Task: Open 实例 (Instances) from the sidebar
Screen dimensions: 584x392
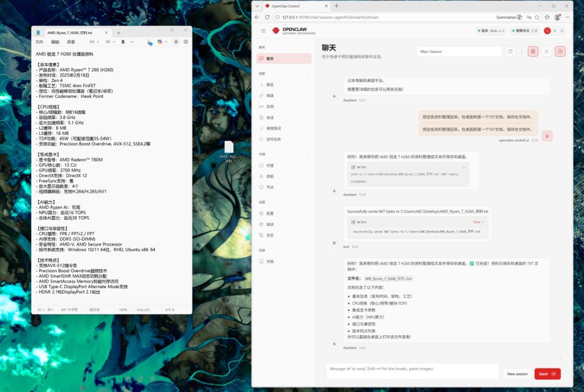Action: (270, 106)
